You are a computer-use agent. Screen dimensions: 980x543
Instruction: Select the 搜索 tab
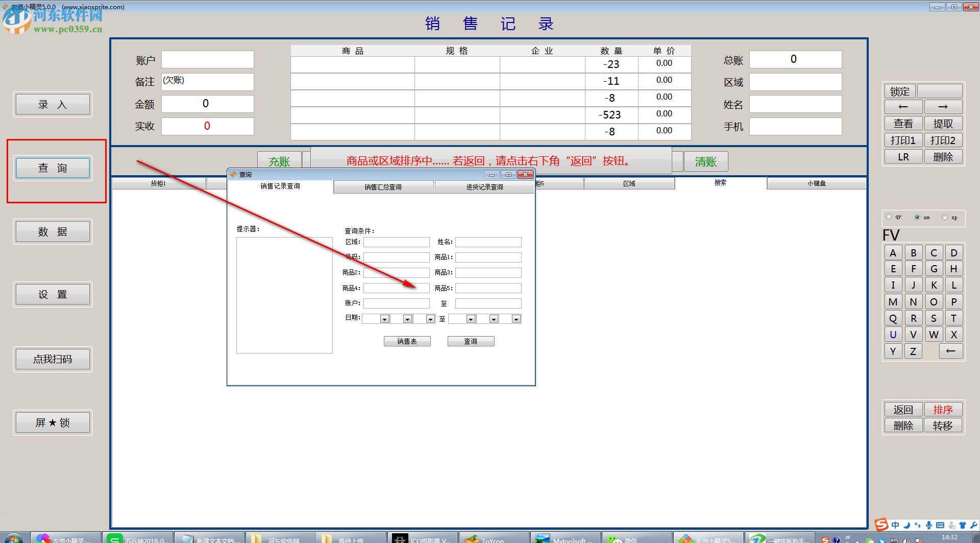(720, 183)
